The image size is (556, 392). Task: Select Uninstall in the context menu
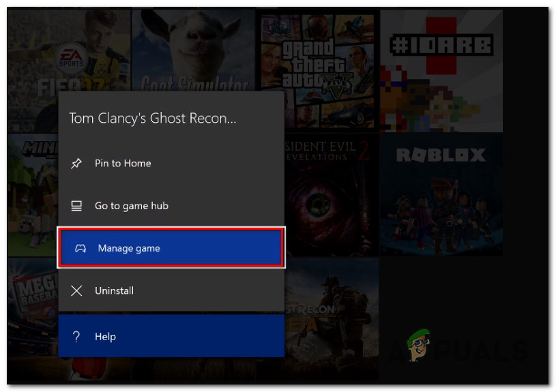click(171, 290)
